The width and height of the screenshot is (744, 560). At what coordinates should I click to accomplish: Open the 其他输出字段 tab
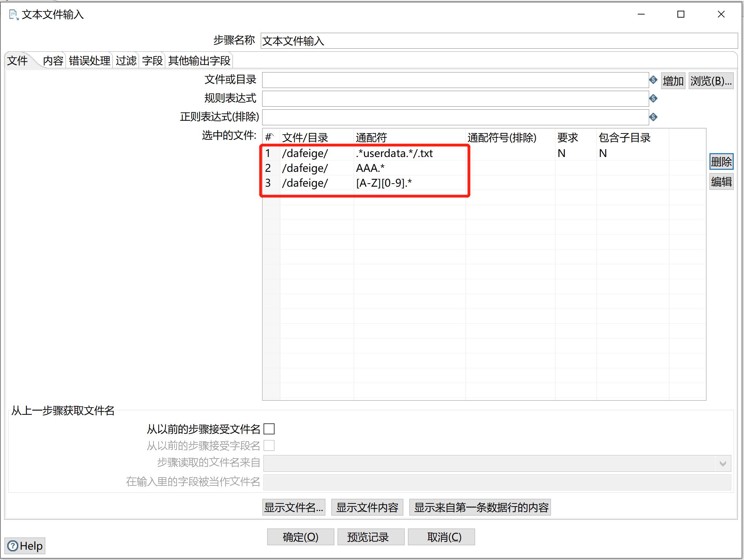tap(199, 61)
